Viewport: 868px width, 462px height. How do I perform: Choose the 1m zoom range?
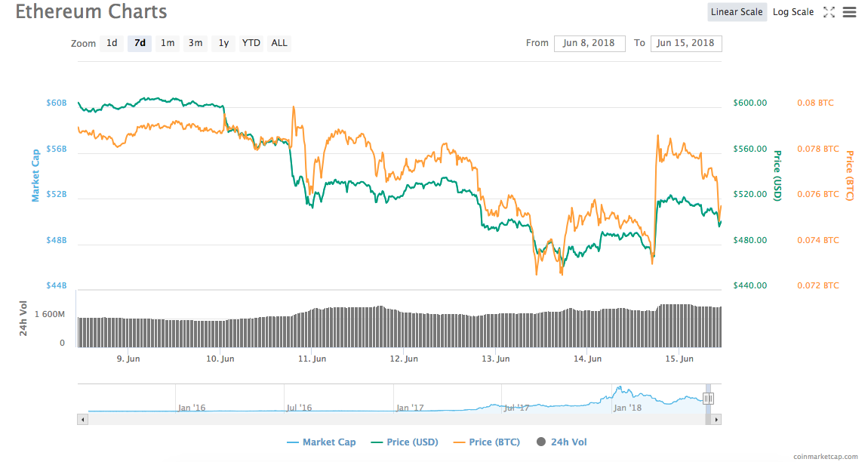coord(168,43)
